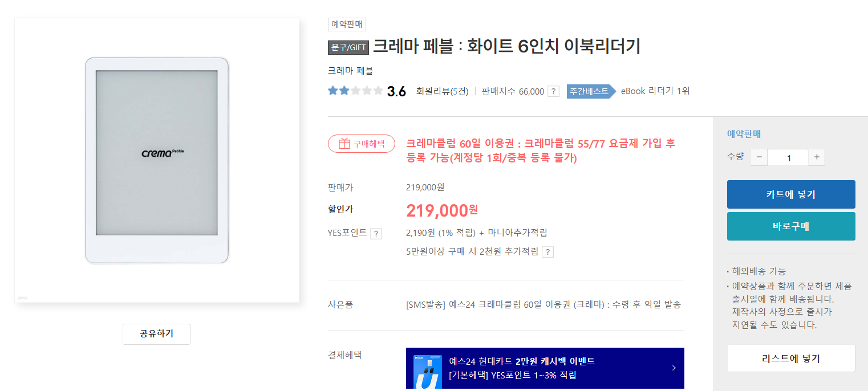Image resolution: width=868 pixels, height=391 pixels.
Task: Click the 해외배송 가능 notice
Action: [759, 271]
